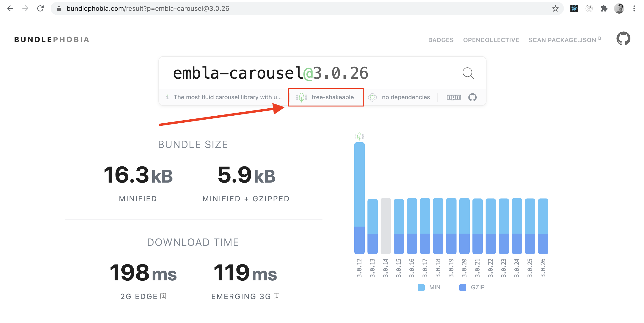Image resolution: width=644 pixels, height=323 pixels.
Task: Click the padlock site security icon
Action: click(59, 9)
